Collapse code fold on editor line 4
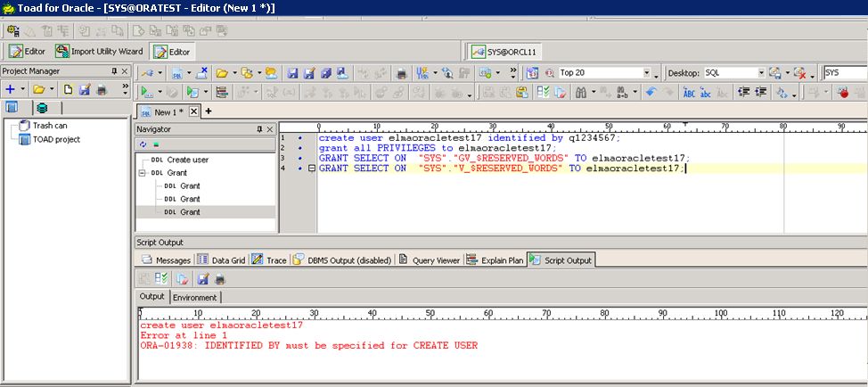Image resolution: width=868 pixels, height=387 pixels. click(x=311, y=169)
